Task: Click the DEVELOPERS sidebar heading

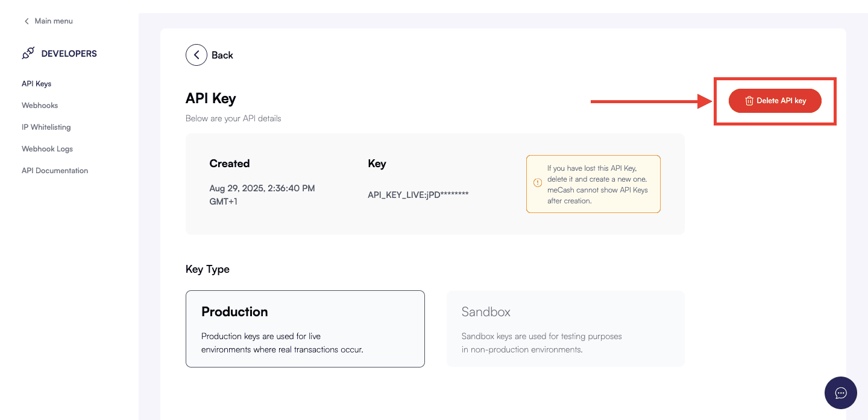Action: pyautogui.click(x=69, y=54)
